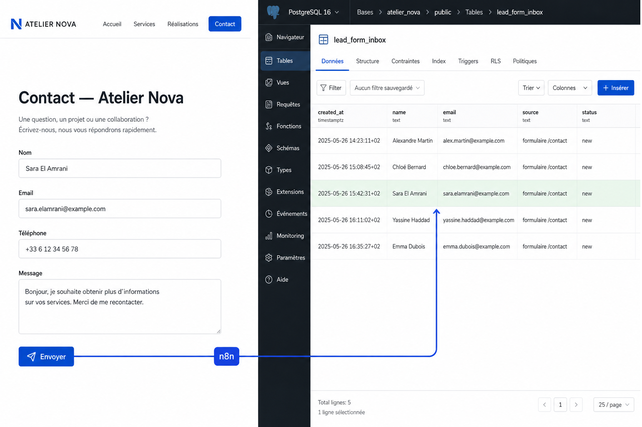The width and height of the screenshot is (642, 427).
Task: Click public in the breadcrumb
Action: (443, 12)
